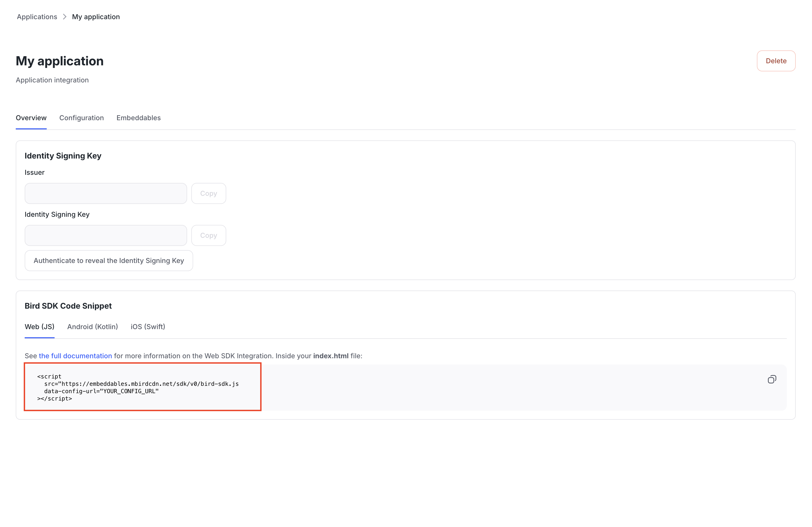Select the Web (JS) snippet tab

pyautogui.click(x=40, y=326)
